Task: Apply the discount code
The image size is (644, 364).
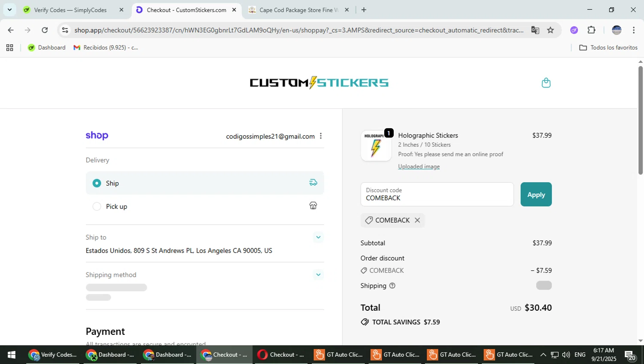Action: [x=536, y=194]
